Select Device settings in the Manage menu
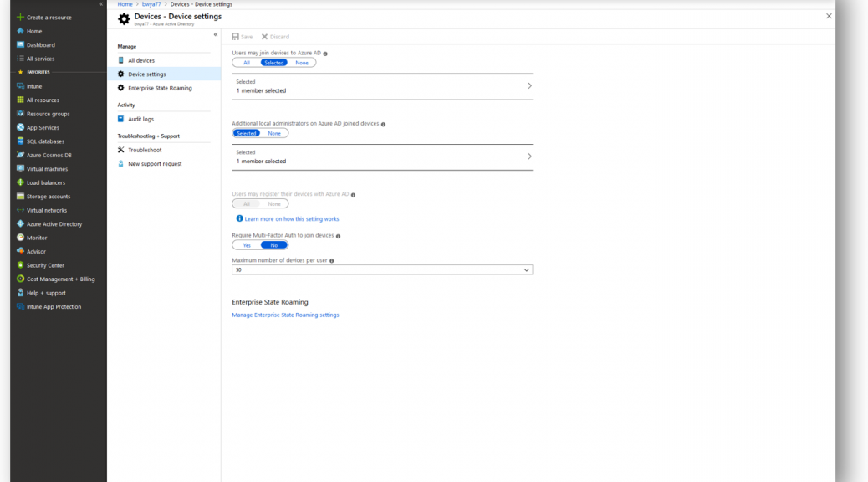The image size is (868, 482). point(164,74)
